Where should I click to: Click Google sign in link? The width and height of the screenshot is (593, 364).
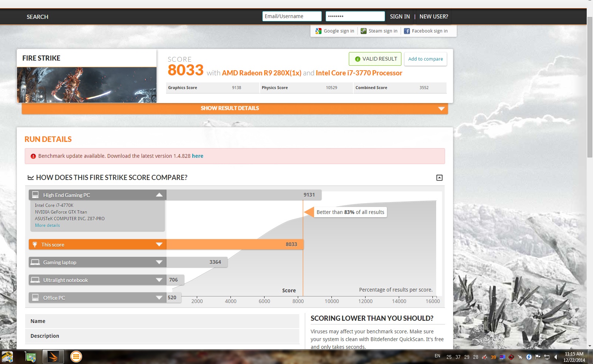(x=339, y=31)
